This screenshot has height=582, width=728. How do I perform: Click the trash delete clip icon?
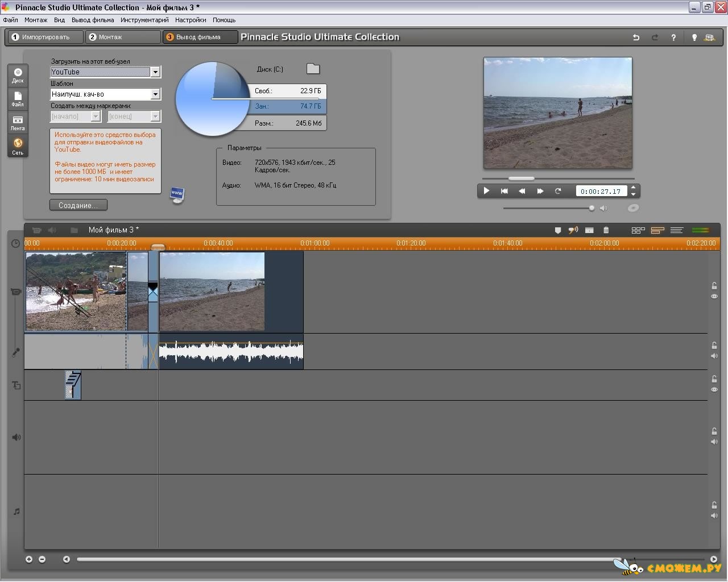(x=606, y=230)
